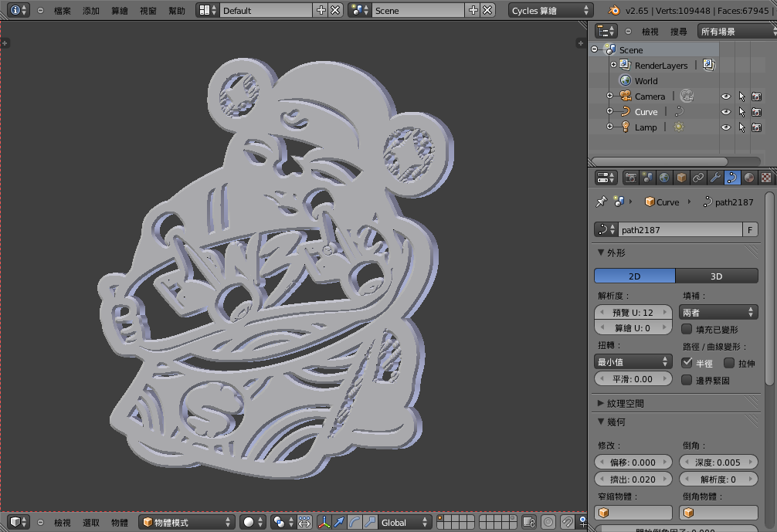Viewport: 777px width, 532px height.
Task: Open the 算繪 menu in top bar
Action: coord(120,10)
